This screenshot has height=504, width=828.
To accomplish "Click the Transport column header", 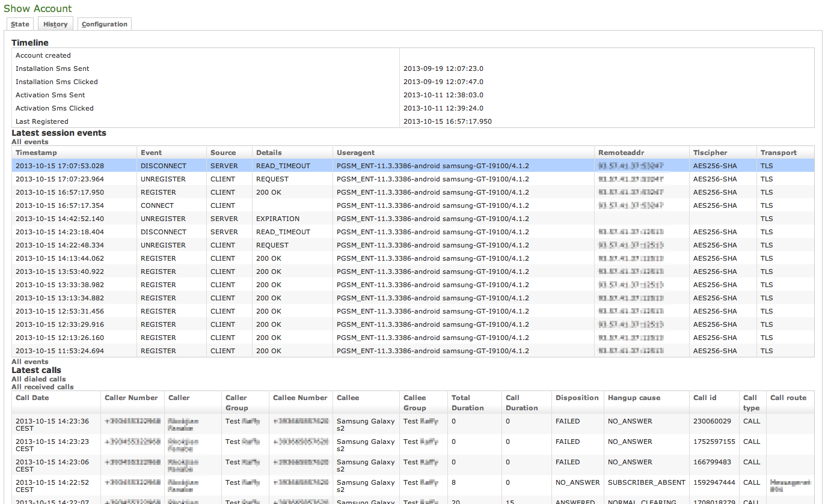I will [778, 153].
